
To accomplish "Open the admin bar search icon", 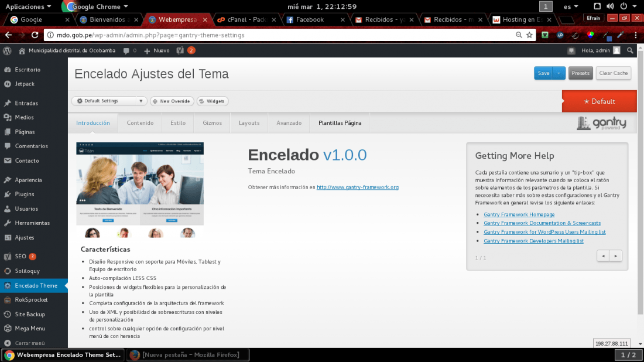I will (630, 50).
